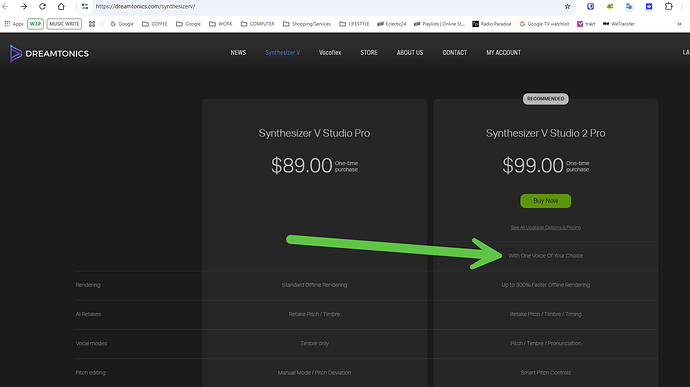Expand the Google bookmark folder
690x387 pixels.
tap(188, 24)
